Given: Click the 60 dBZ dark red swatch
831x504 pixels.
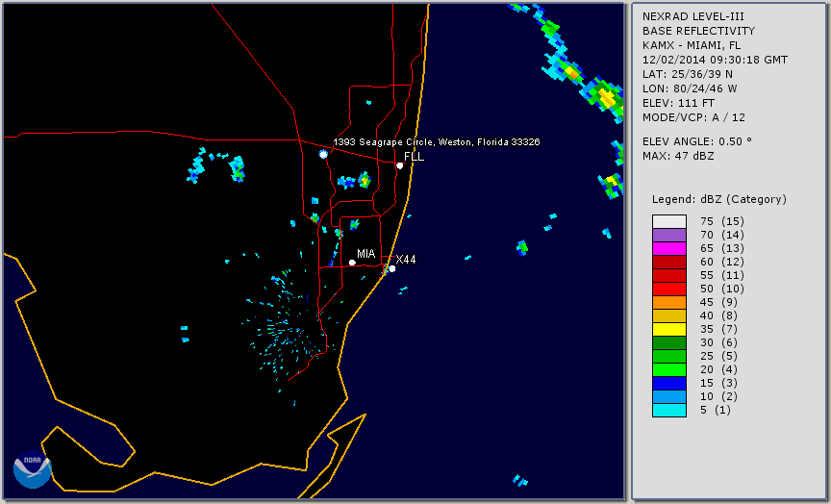Looking at the screenshot, I should pos(669,262).
